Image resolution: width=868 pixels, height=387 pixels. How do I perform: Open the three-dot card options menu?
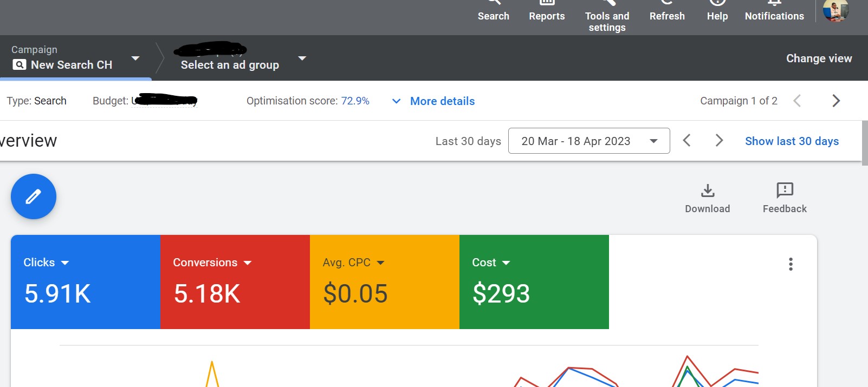point(791,264)
